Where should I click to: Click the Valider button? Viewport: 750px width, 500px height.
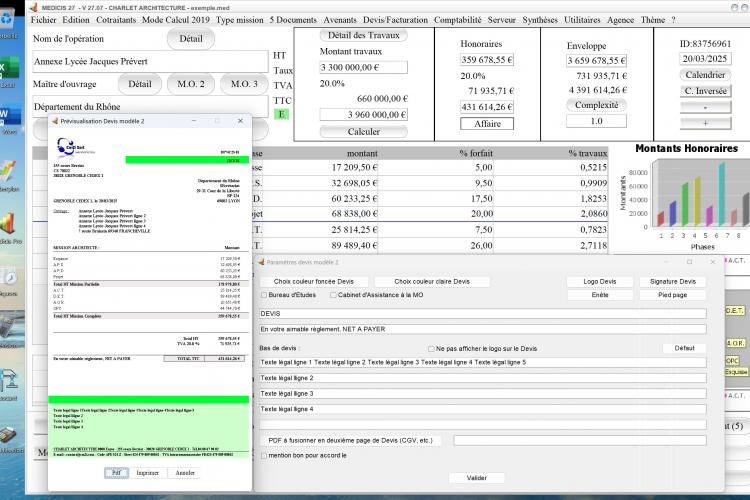pyautogui.click(x=476, y=478)
